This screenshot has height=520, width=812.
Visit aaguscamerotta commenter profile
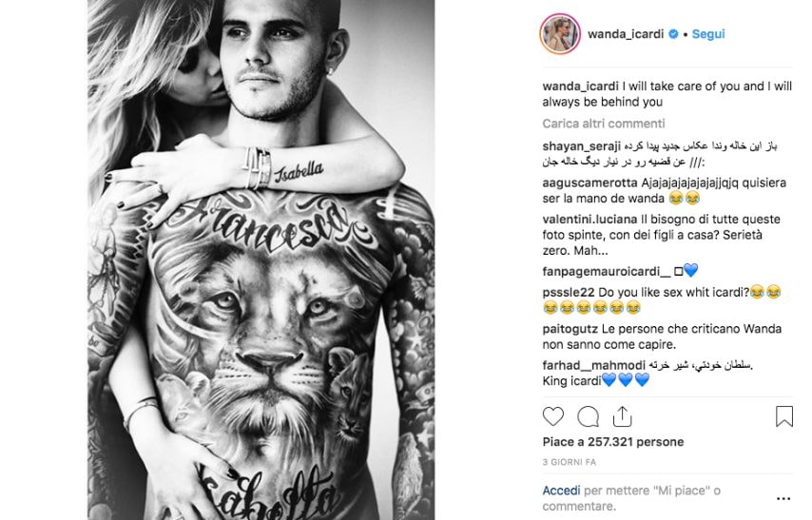tap(590, 183)
